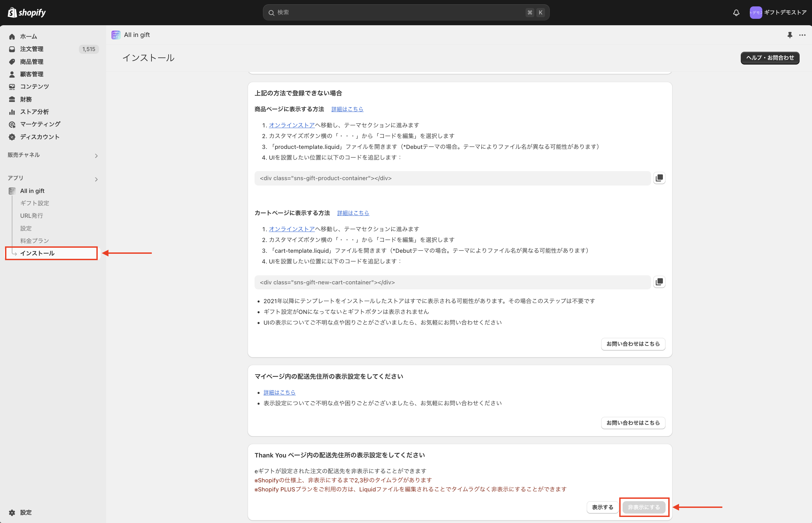This screenshot has height=523, width=812.
Task: Click the Shopify logo
Action: (27, 12)
